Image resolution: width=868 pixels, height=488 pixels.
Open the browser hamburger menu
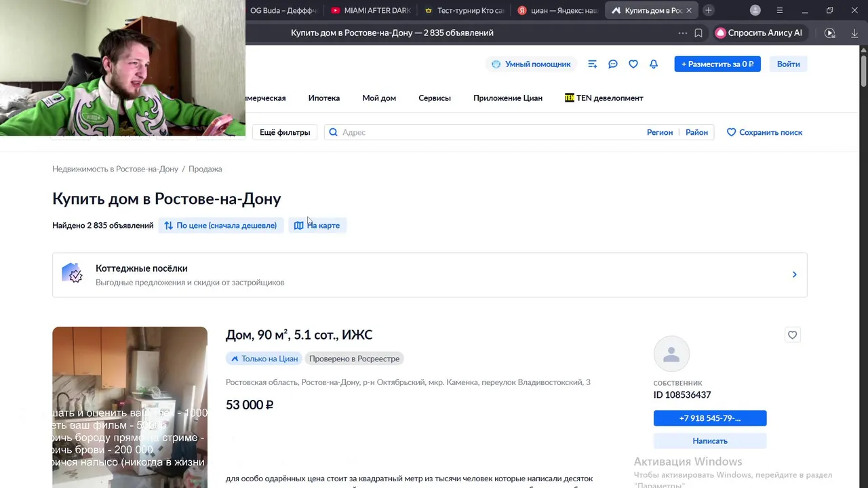click(x=779, y=10)
